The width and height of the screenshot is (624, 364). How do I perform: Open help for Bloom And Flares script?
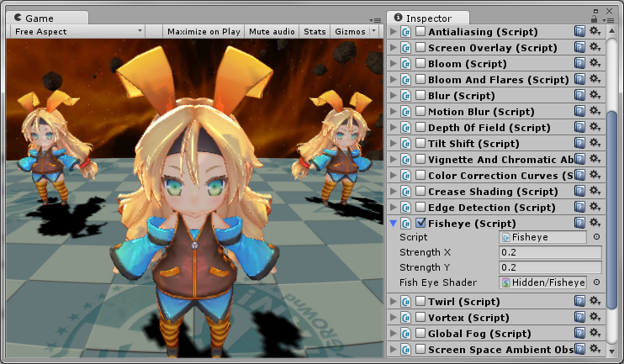(579, 79)
